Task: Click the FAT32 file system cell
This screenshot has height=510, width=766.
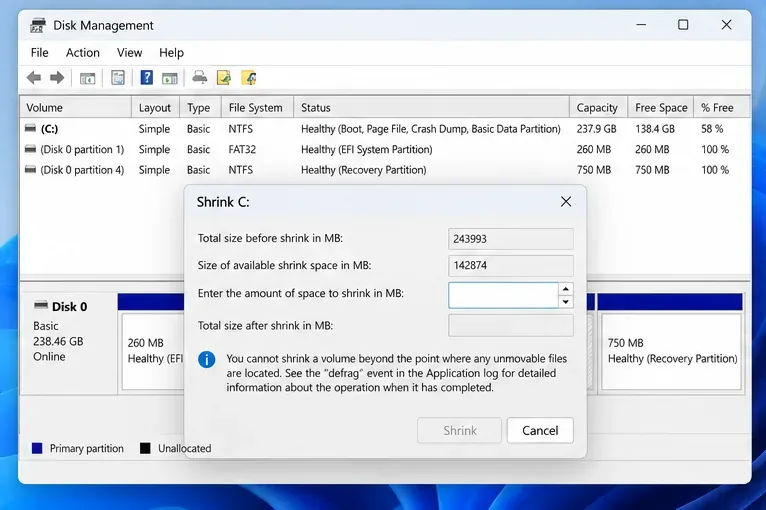Action: tap(242, 149)
